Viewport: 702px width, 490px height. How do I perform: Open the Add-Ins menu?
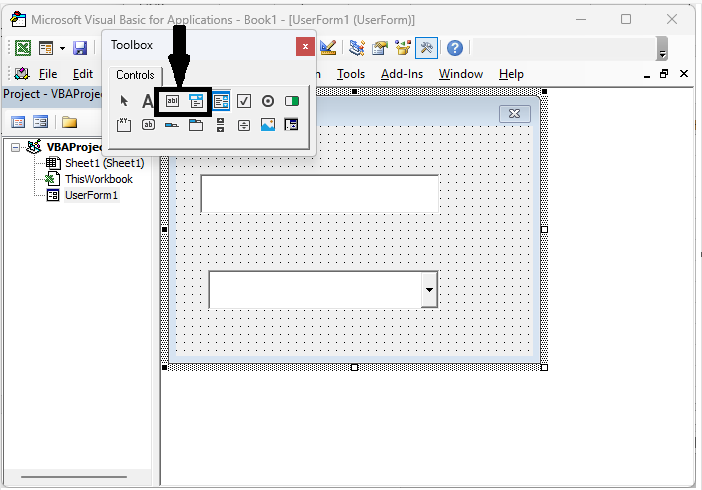[402, 74]
